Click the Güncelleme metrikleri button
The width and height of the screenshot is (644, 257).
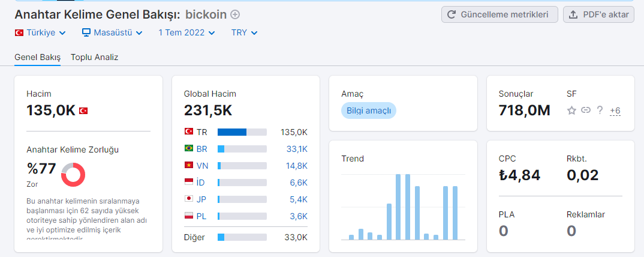[x=500, y=15]
